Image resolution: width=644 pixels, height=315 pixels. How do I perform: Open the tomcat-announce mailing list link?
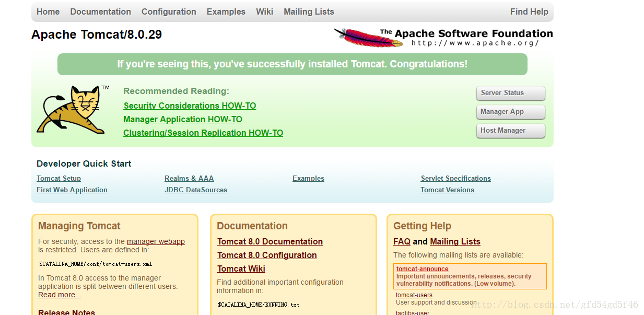(x=422, y=269)
